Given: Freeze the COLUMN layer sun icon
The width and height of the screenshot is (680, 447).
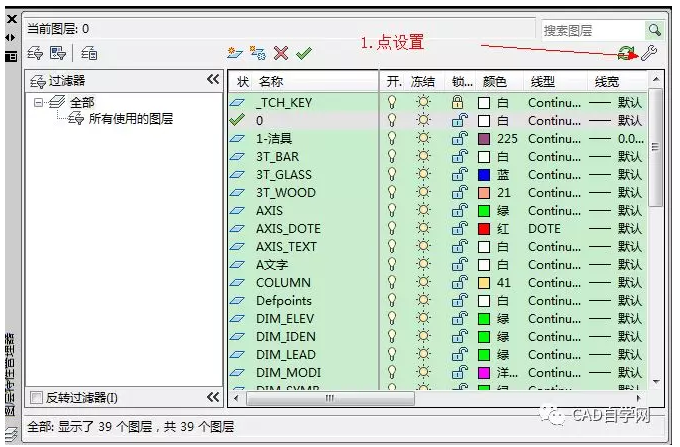Looking at the screenshot, I should click(423, 282).
